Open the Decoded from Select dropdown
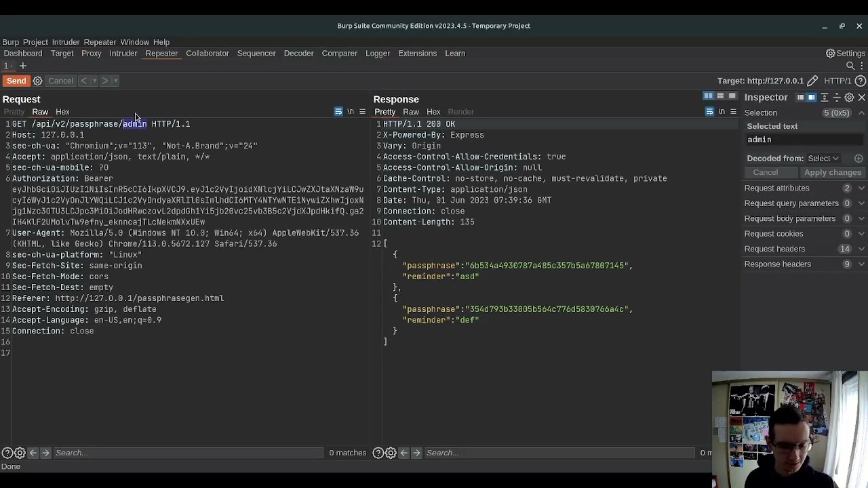Screen dimensions: 868x488 click(823, 159)
